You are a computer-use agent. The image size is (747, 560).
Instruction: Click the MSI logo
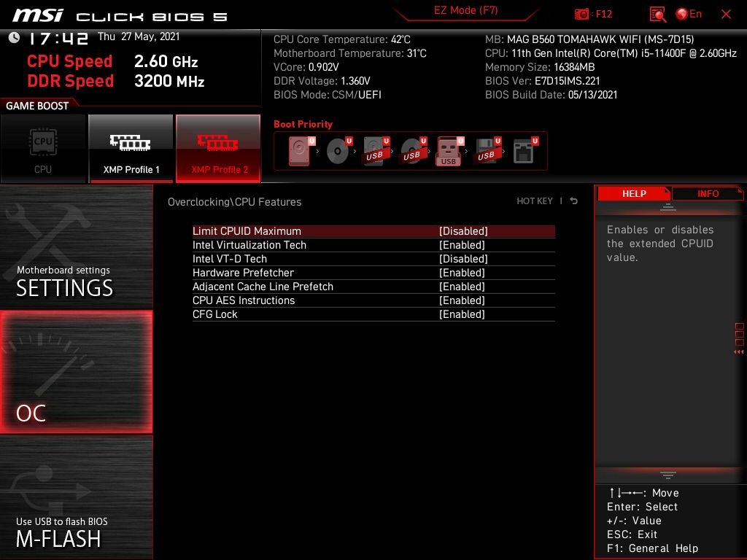click(38, 15)
